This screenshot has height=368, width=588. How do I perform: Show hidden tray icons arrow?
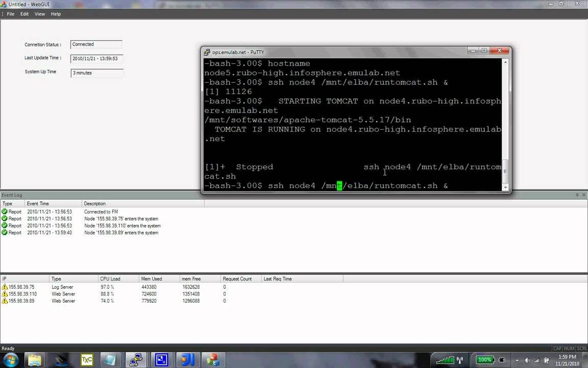(x=517, y=360)
